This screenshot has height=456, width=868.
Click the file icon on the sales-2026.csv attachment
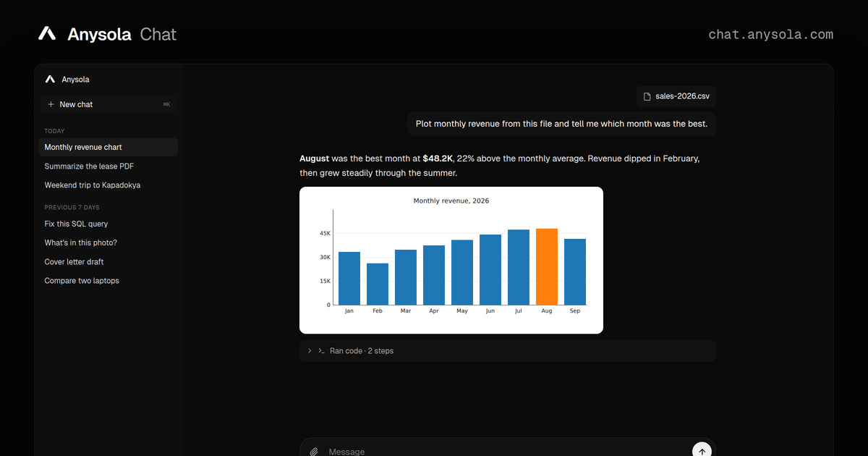pyautogui.click(x=647, y=96)
